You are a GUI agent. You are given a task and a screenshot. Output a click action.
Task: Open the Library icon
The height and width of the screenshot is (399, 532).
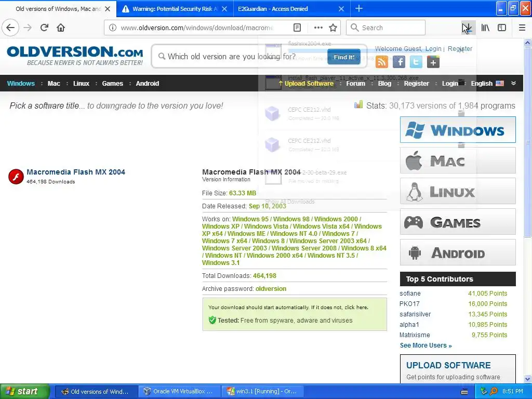(485, 28)
